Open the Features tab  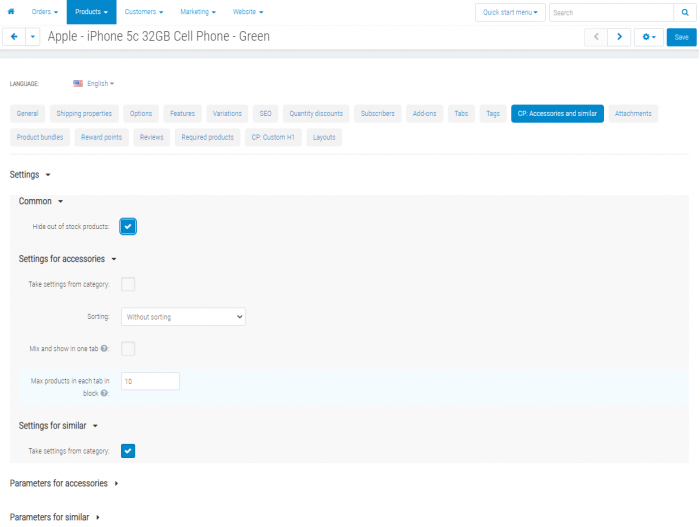[x=182, y=113]
